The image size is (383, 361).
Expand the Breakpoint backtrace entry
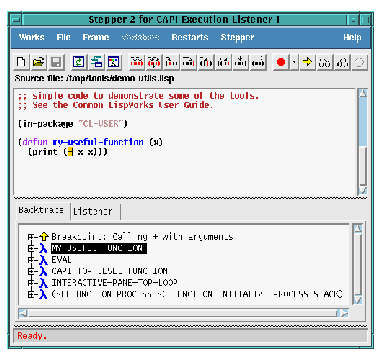click(x=30, y=237)
